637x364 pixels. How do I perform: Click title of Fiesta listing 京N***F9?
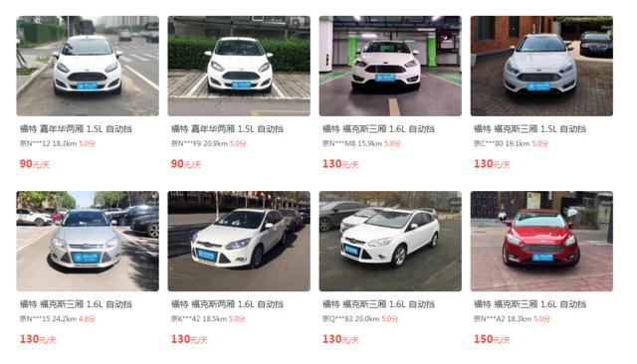[227, 129]
